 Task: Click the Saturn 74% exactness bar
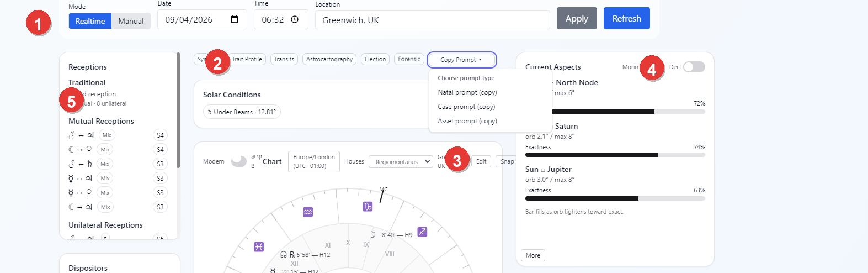615,155
